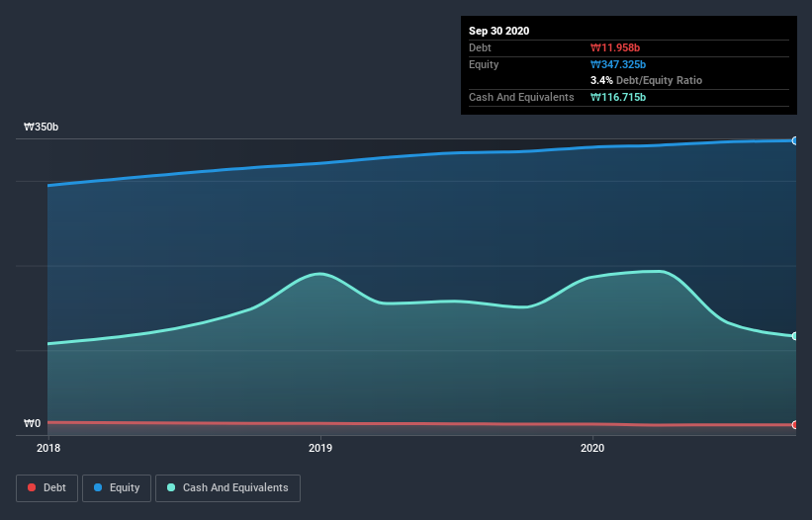
Task: Select the 2019 axis label
Action: [320, 448]
